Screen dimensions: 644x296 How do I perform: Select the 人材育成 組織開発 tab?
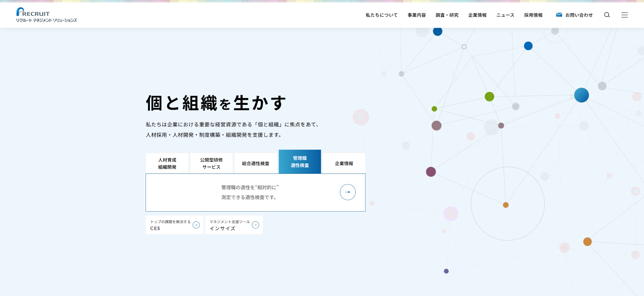[x=167, y=163]
